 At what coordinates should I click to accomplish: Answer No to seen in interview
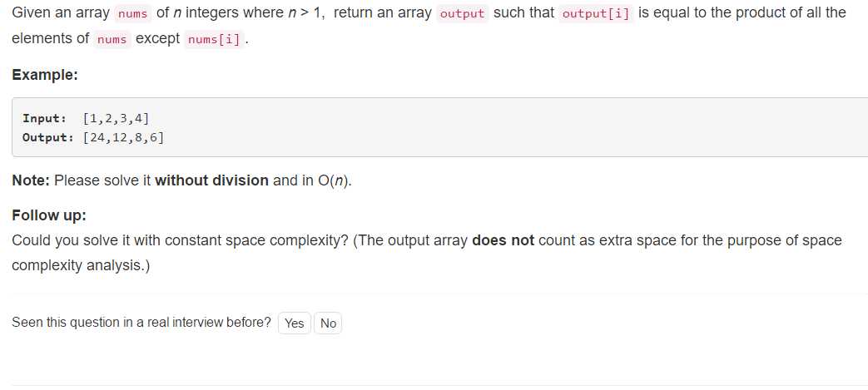tap(328, 323)
